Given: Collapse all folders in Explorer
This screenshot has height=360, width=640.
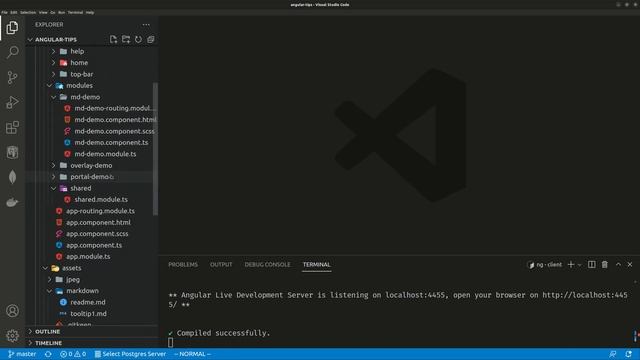Looking at the screenshot, I should pos(151,39).
